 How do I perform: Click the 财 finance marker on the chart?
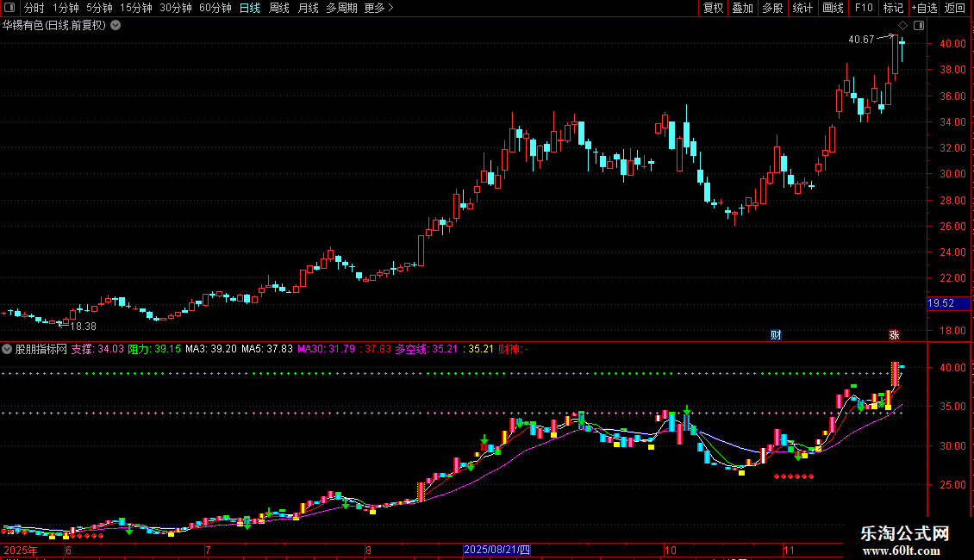776,334
